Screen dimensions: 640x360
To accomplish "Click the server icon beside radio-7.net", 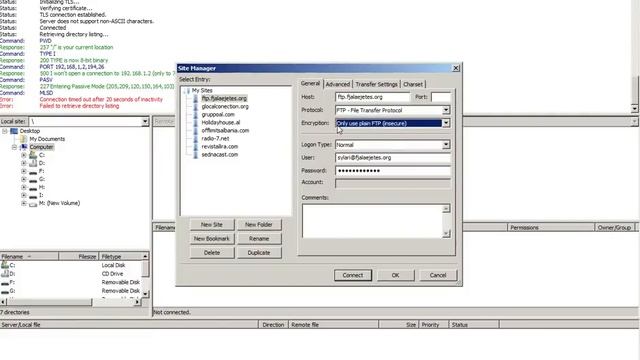I will point(196,139).
